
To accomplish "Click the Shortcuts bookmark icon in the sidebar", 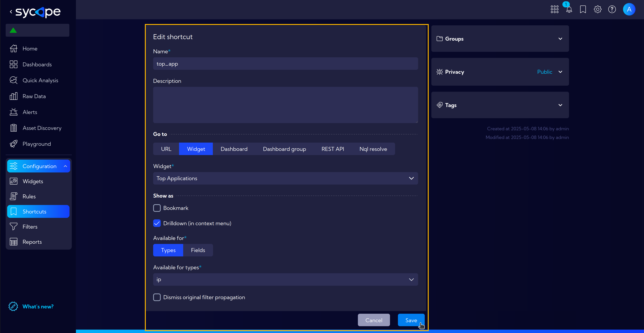I will tap(13, 212).
